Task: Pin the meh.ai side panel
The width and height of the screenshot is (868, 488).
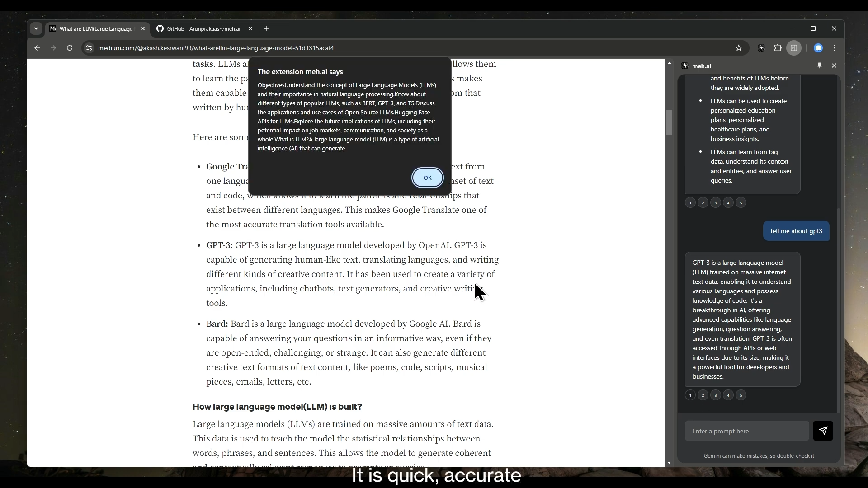Action: pos(820,66)
